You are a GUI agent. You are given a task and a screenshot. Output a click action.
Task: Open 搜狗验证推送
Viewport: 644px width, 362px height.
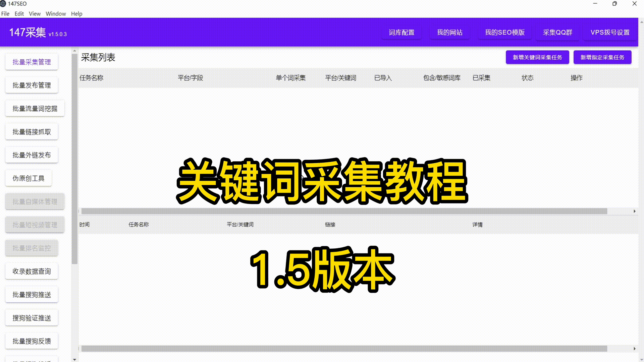32,318
